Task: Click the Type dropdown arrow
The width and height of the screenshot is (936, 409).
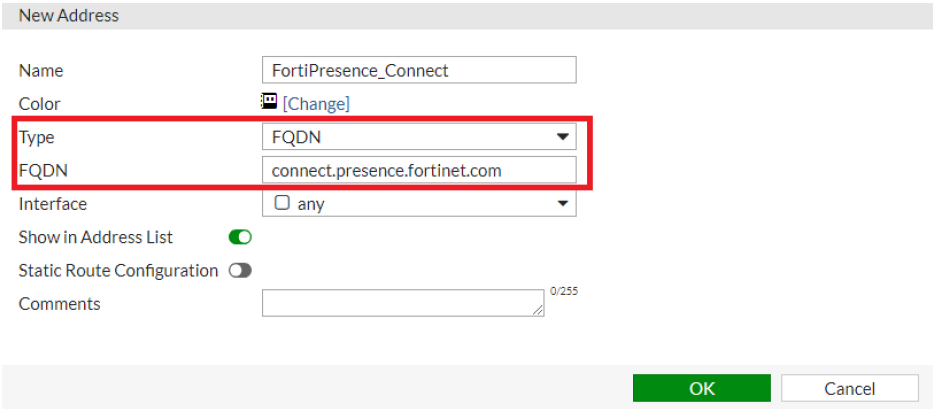Action: pyautogui.click(x=562, y=137)
